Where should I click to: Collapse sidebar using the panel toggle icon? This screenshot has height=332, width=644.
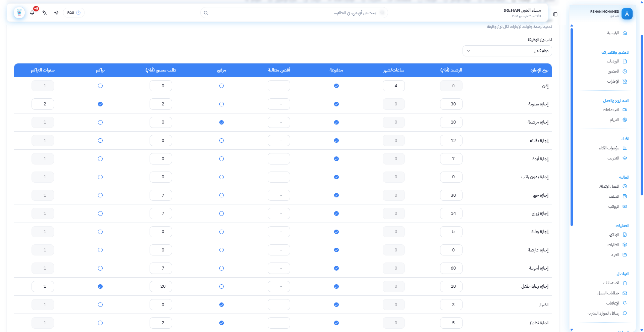(x=555, y=14)
